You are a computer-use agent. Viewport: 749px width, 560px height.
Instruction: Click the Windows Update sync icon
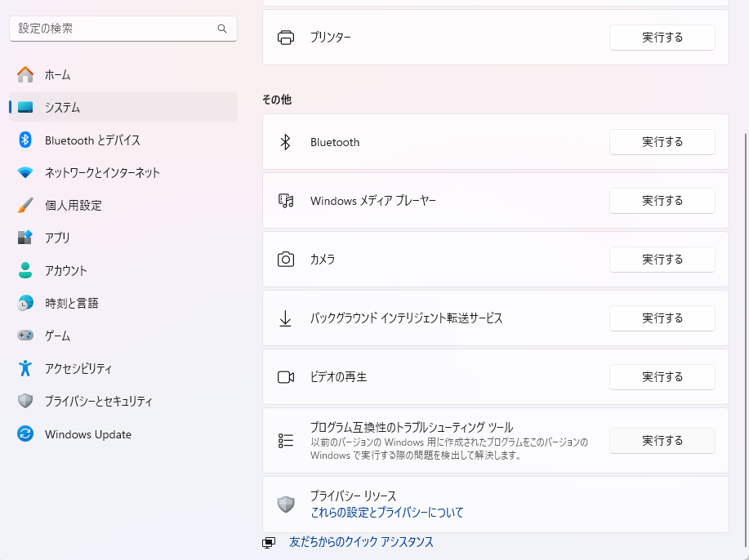pyautogui.click(x=25, y=434)
